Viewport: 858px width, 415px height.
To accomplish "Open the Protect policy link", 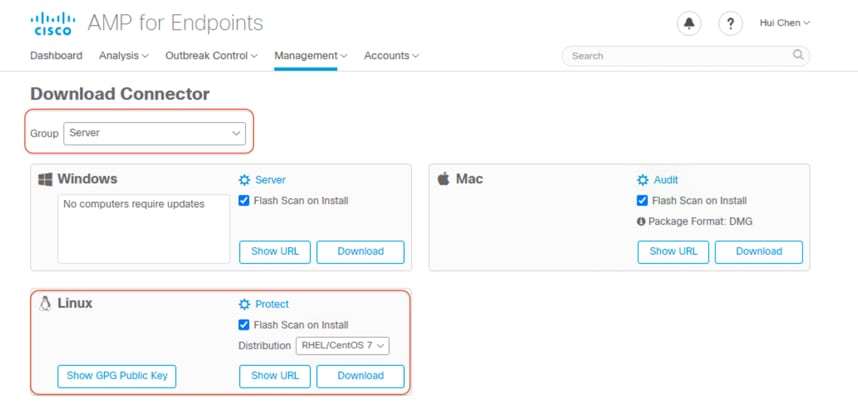I will (x=272, y=304).
